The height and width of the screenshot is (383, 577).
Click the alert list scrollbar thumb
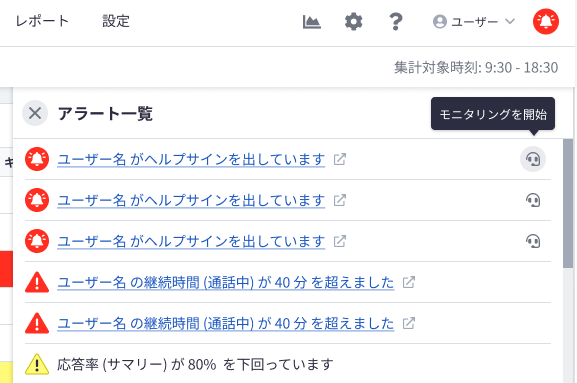point(568,203)
